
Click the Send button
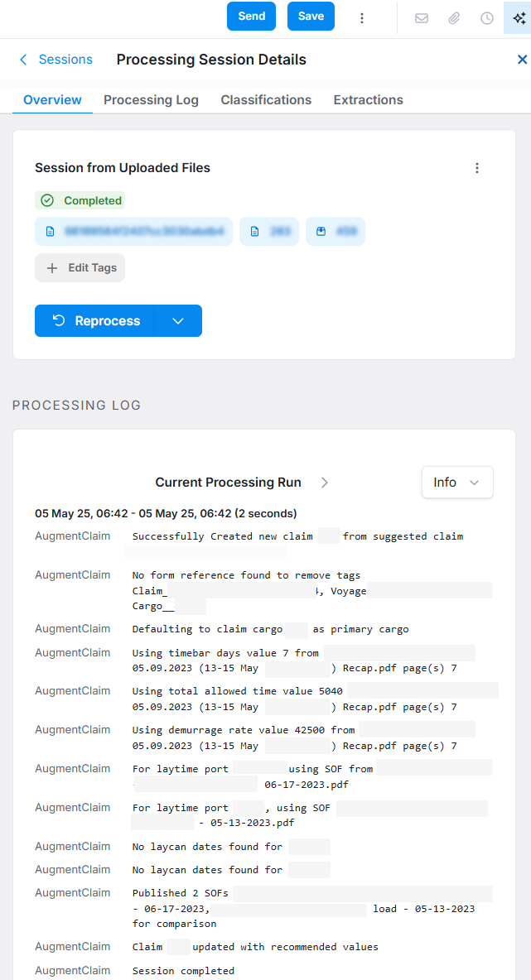[x=251, y=17]
